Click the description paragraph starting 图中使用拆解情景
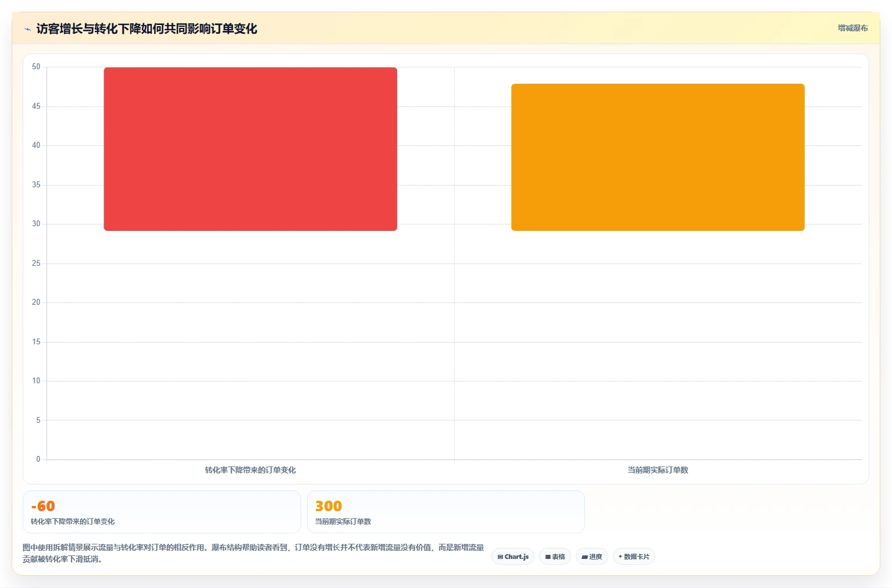892x588 pixels. pos(254,553)
